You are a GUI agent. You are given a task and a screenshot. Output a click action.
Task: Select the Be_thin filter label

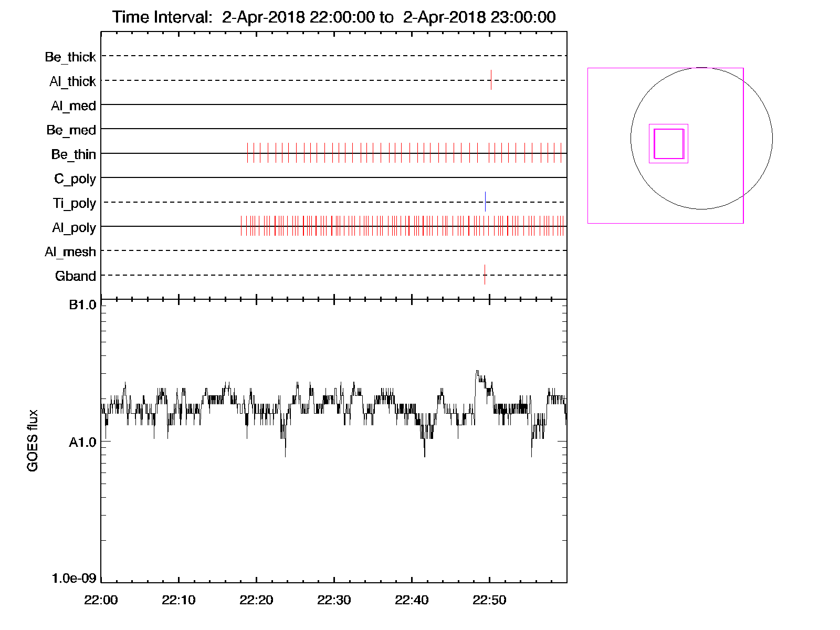pos(73,154)
